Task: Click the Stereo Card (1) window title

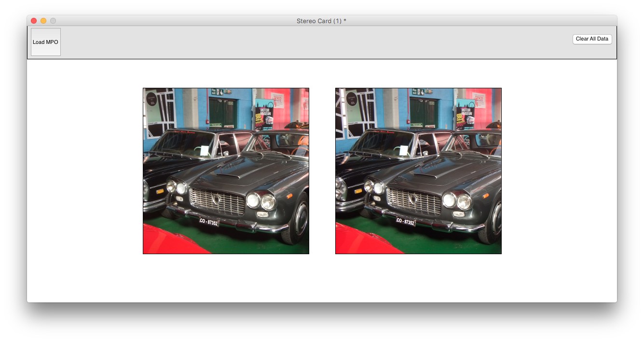Action: coord(321,21)
